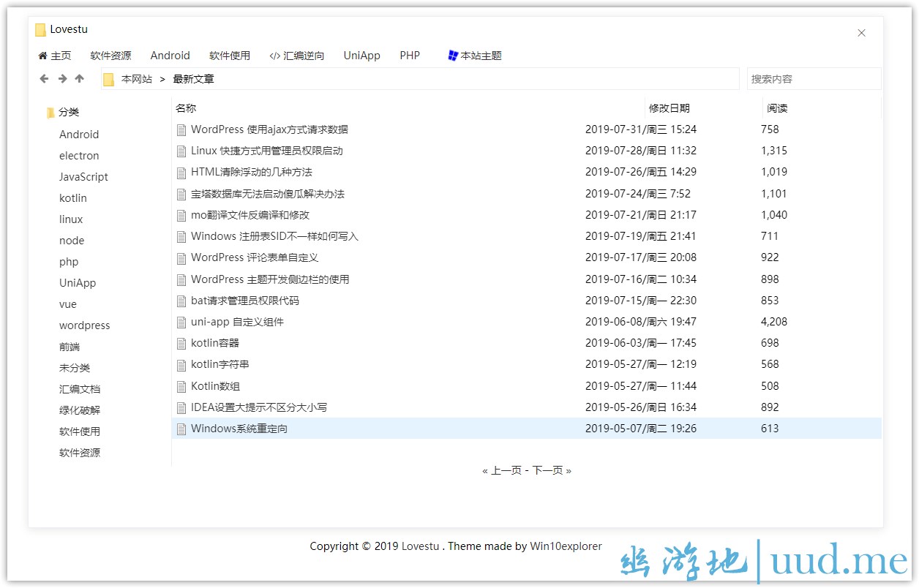919x588 pixels.
Task: Sort by the 修改日期 column header
Action: pos(669,108)
